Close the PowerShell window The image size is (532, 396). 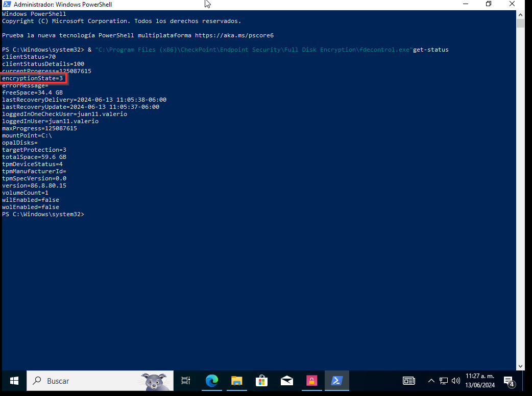pyautogui.click(x=512, y=4)
